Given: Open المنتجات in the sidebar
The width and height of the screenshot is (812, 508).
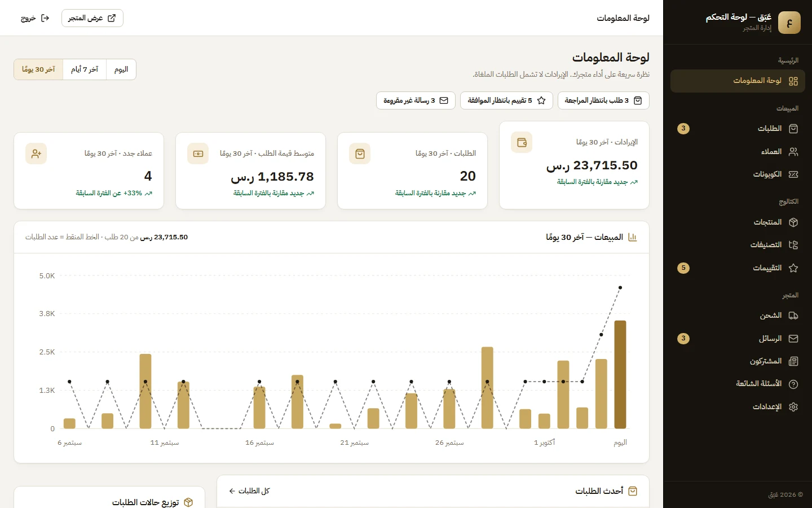Looking at the screenshot, I should click(x=738, y=222).
